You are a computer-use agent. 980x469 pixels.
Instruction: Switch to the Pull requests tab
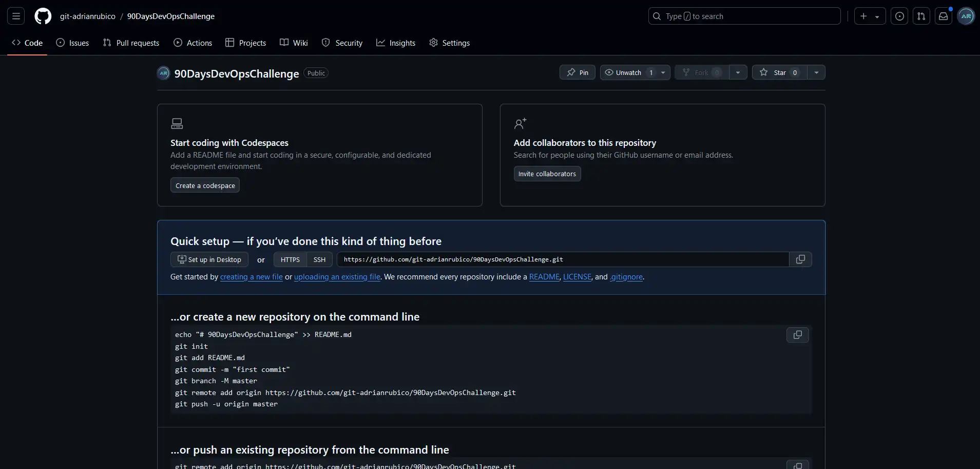(131, 43)
